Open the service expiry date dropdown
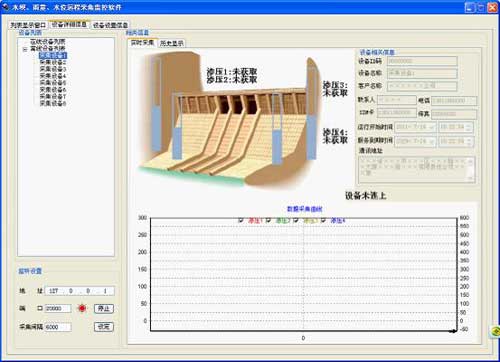 click(x=432, y=141)
